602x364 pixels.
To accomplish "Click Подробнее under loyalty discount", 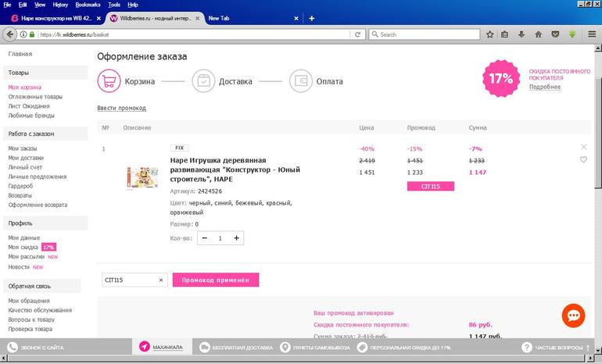I will 544,87.
